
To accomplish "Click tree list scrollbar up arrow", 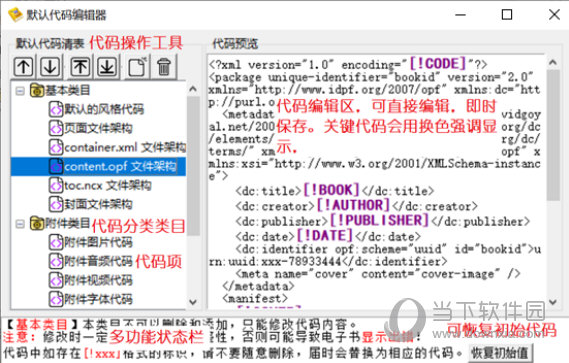I will (193, 89).
